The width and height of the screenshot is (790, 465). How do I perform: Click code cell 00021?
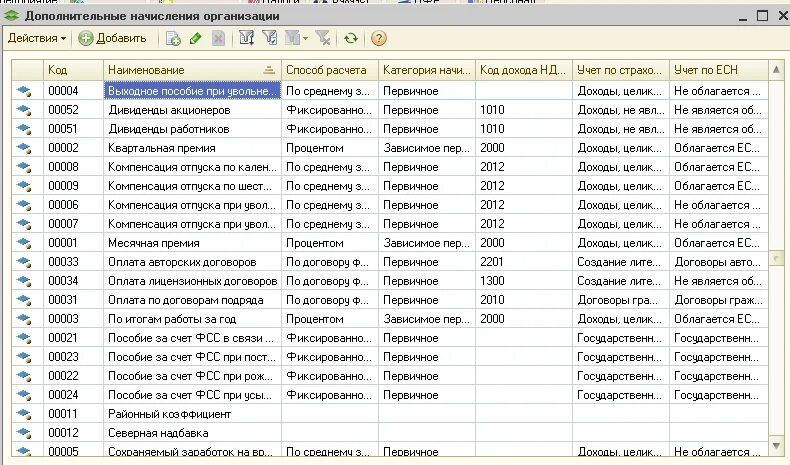[73, 338]
